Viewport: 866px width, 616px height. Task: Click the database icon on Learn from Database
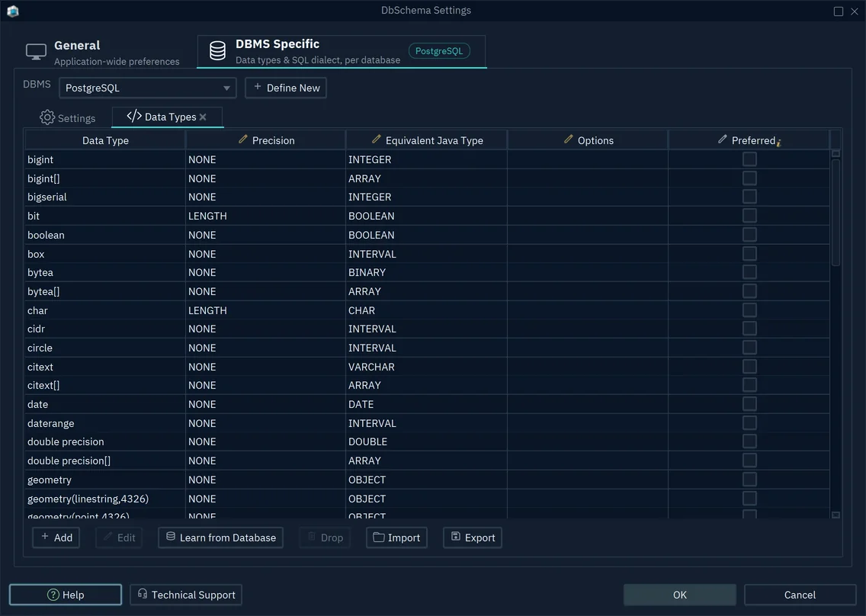coord(171,537)
